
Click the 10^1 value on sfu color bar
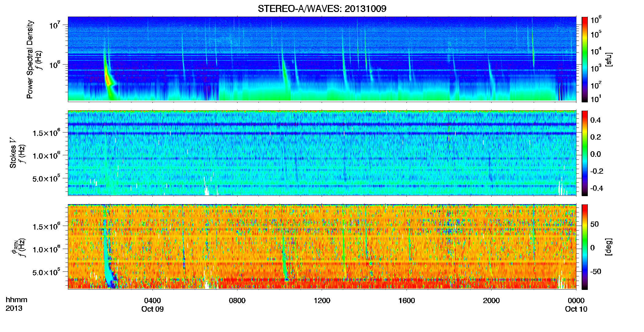pyautogui.click(x=596, y=99)
